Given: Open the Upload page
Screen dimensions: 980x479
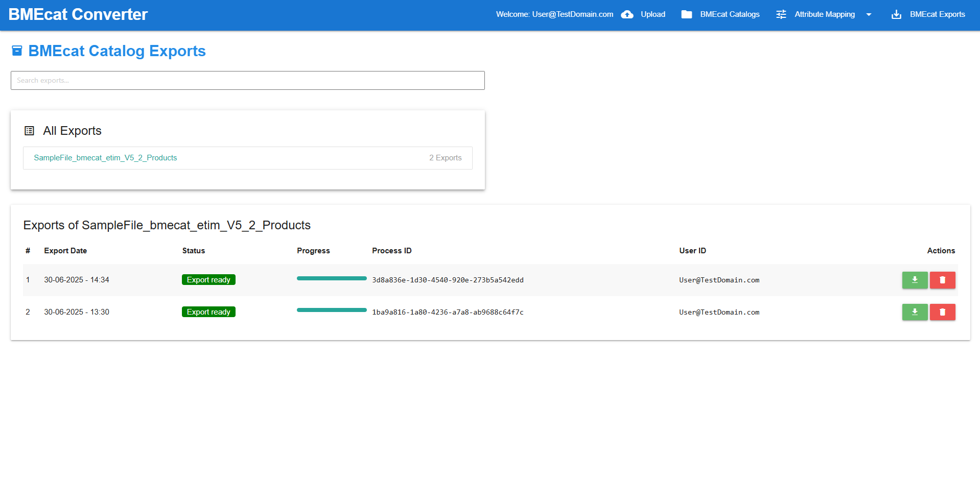Looking at the screenshot, I should [652, 14].
